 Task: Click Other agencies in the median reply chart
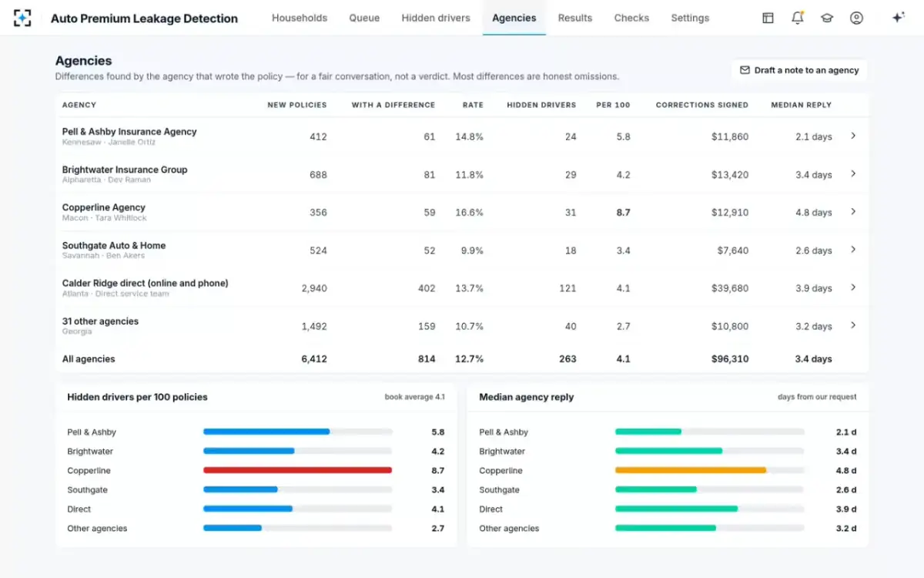click(x=509, y=529)
